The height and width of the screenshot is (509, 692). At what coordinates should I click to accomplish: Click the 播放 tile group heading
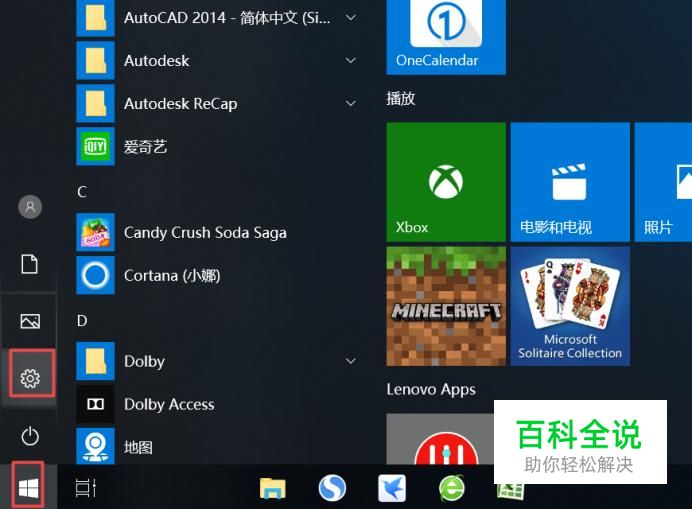pyautogui.click(x=401, y=98)
